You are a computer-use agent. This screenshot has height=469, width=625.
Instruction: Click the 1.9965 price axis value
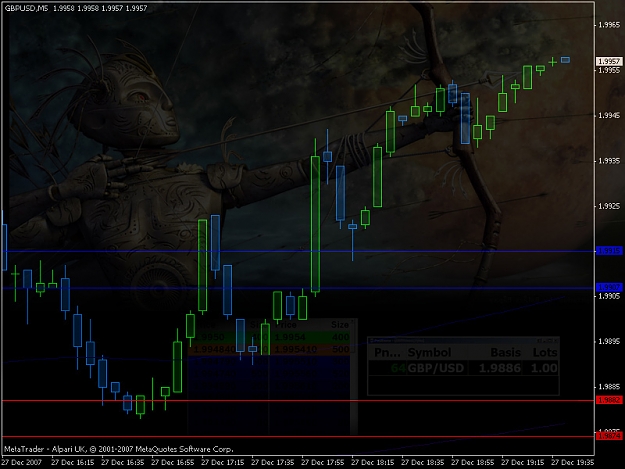pyautogui.click(x=609, y=25)
